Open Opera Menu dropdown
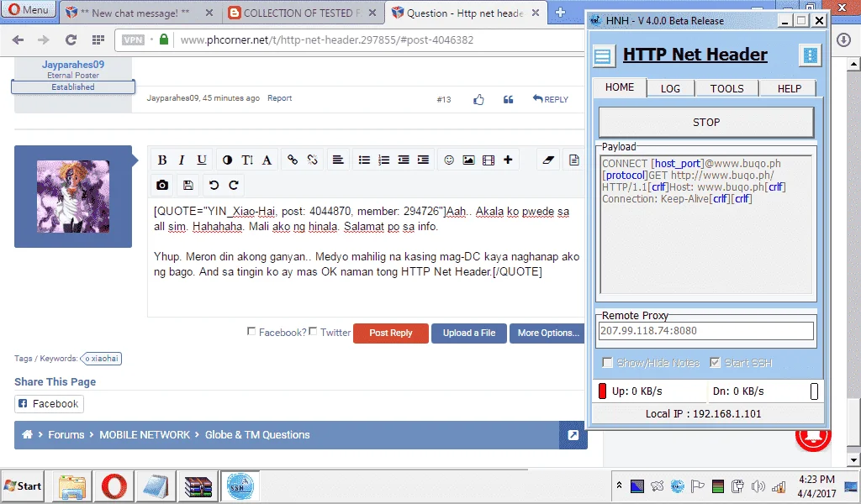Viewport: 861px width, 504px height. coord(29,9)
